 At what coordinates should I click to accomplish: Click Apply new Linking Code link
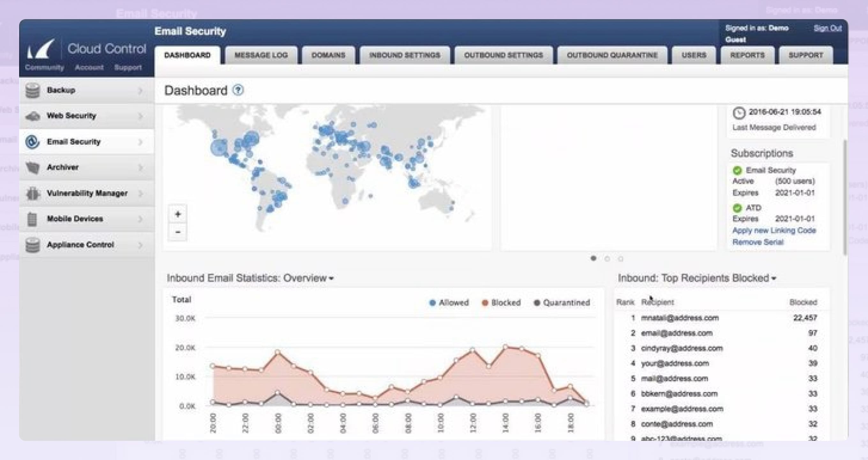774,230
